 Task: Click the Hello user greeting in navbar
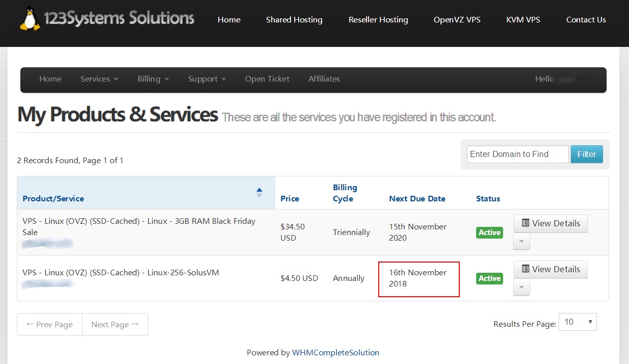point(563,79)
